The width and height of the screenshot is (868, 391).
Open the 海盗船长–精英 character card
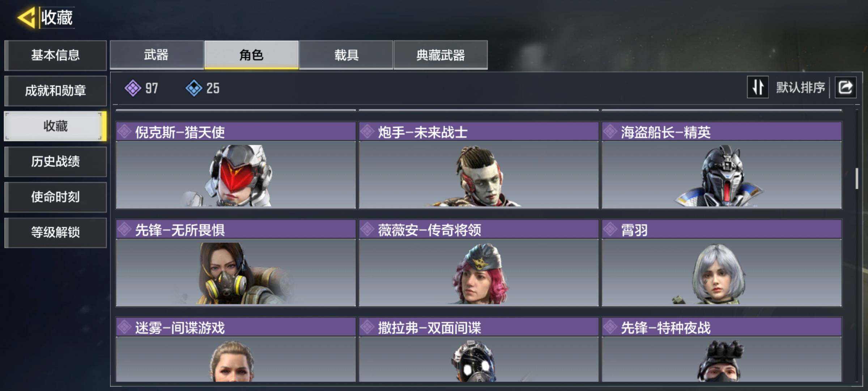pos(722,165)
